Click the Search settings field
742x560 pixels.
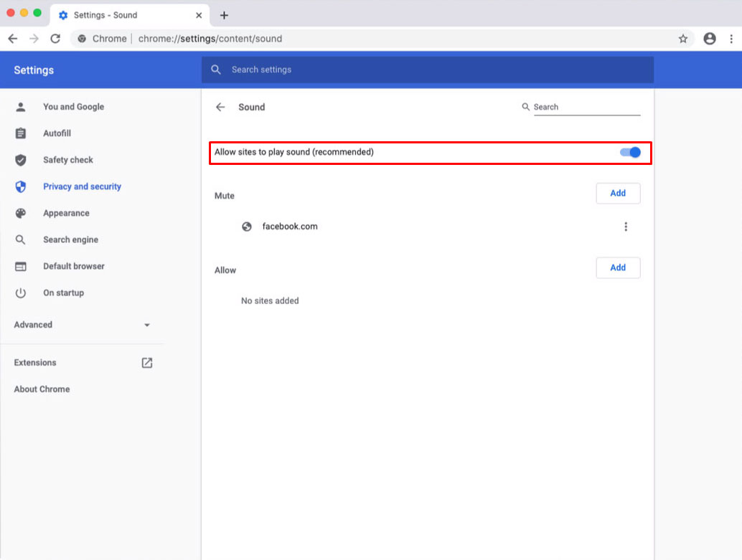pos(431,70)
